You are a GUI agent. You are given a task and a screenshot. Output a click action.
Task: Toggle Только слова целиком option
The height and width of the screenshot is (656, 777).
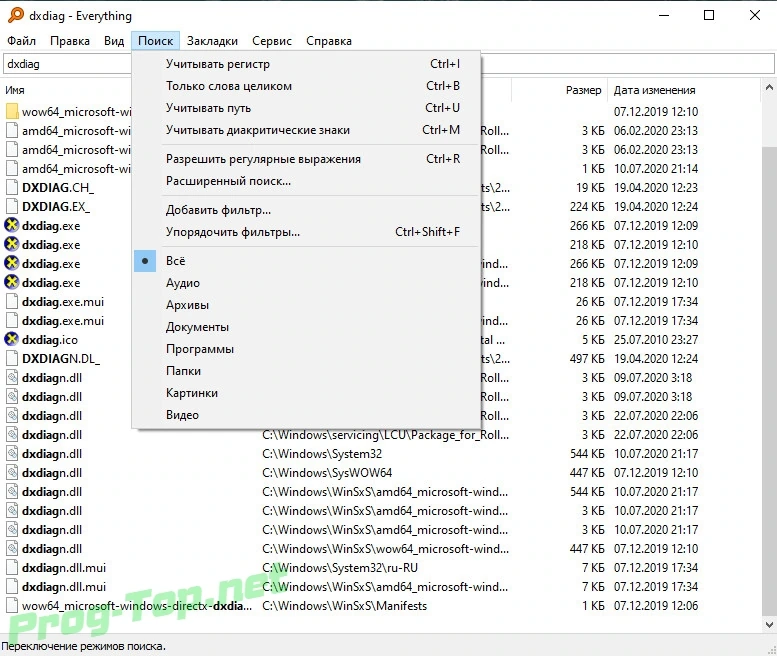point(306,86)
